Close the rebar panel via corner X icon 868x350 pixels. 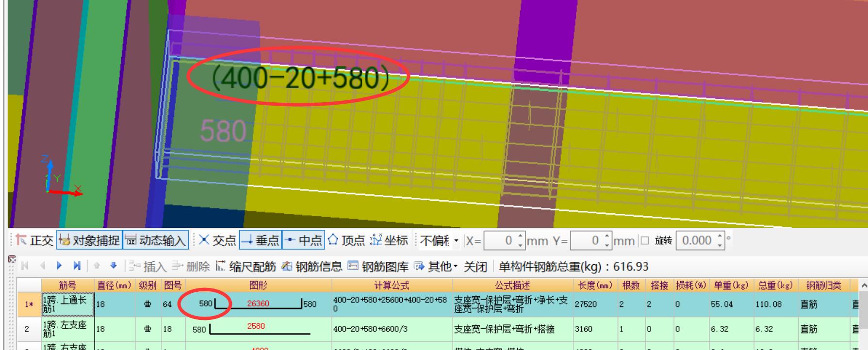click(x=12, y=259)
